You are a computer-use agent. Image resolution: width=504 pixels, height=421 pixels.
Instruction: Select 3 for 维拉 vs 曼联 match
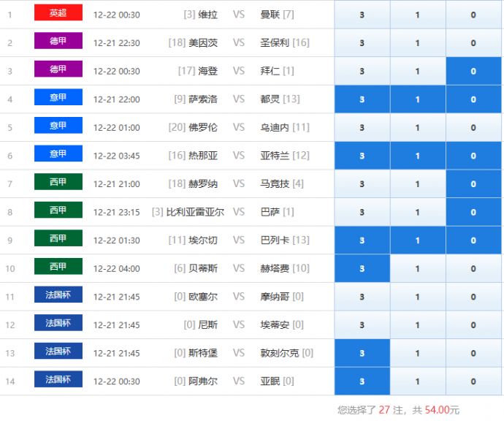362,15
